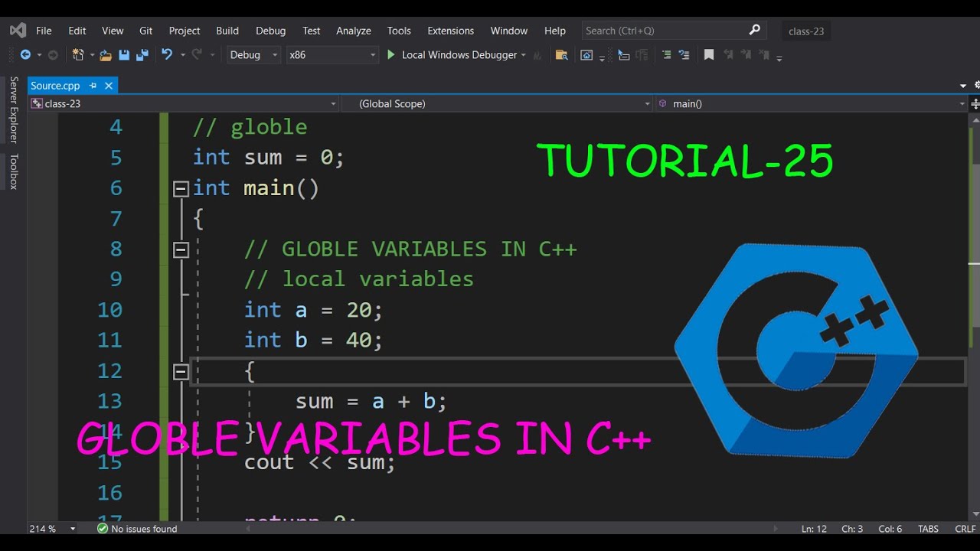Viewport: 980px width, 551px height.
Task: Click the green Start Debugging play icon
Action: (391, 55)
